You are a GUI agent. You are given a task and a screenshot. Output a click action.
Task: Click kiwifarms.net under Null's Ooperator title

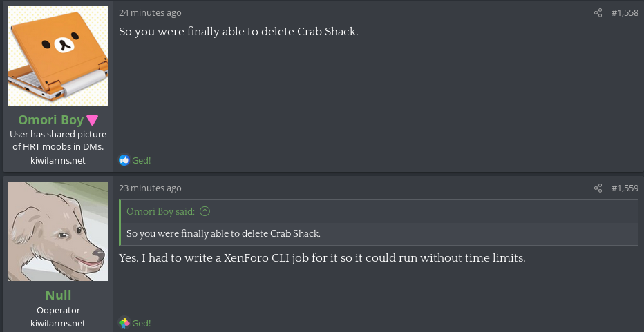click(58, 323)
